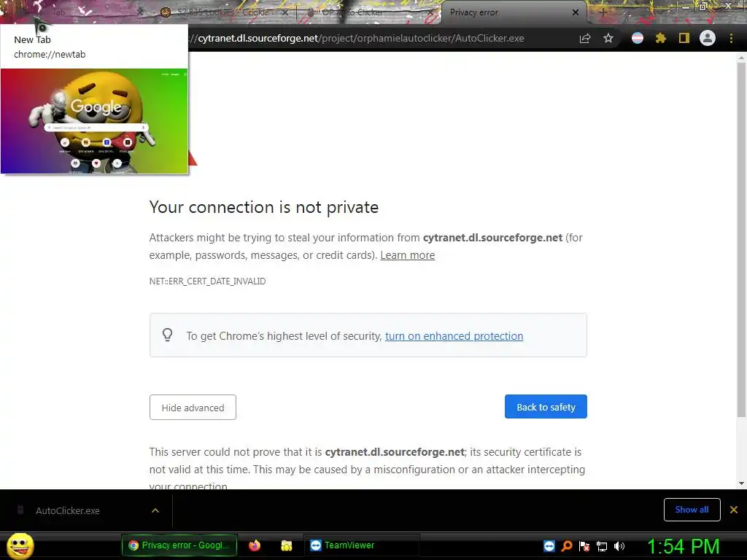Launch Firefox from the taskbar

pyautogui.click(x=255, y=545)
